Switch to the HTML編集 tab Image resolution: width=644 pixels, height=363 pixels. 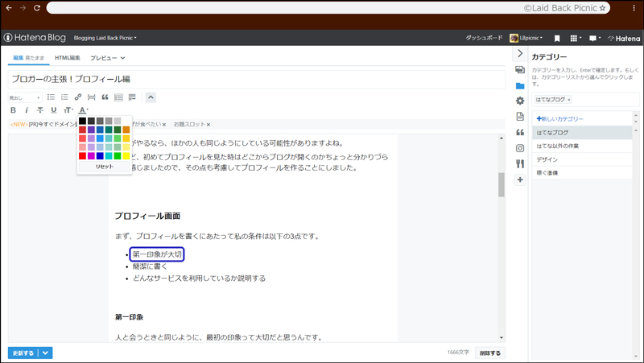click(68, 58)
